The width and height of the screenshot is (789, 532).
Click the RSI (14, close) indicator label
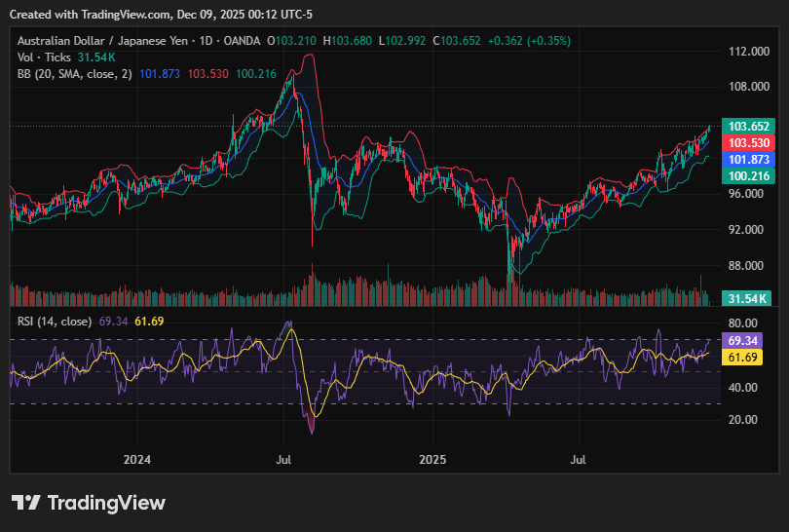[56, 321]
